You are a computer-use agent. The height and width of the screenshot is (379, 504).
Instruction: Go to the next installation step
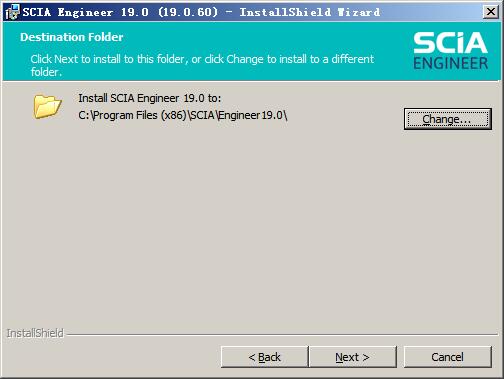click(353, 357)
